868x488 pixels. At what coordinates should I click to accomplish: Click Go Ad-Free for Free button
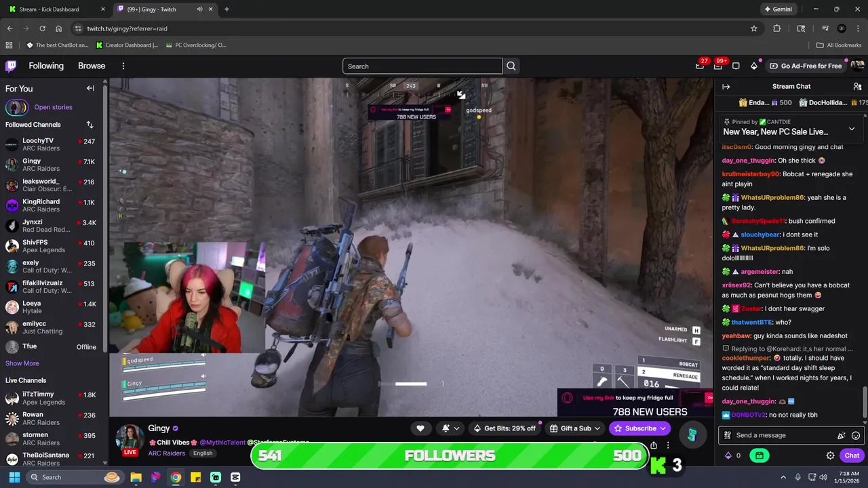(x=806, y=66)
